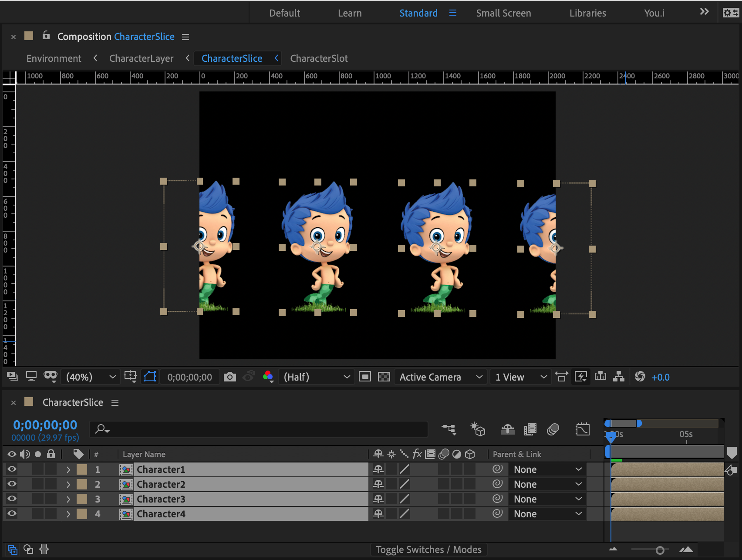Hide the Character1 layer
The width and height of the screenshot is (742, 560).
pos(12,469)
